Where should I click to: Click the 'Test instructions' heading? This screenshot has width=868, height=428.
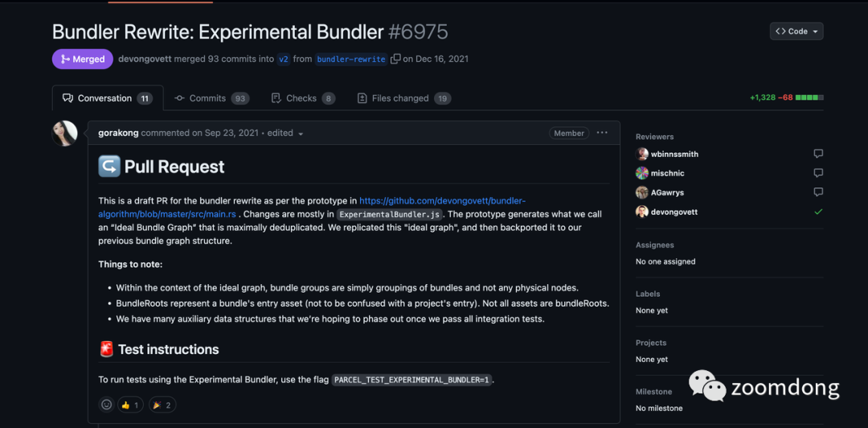click(x=168, y=349)
